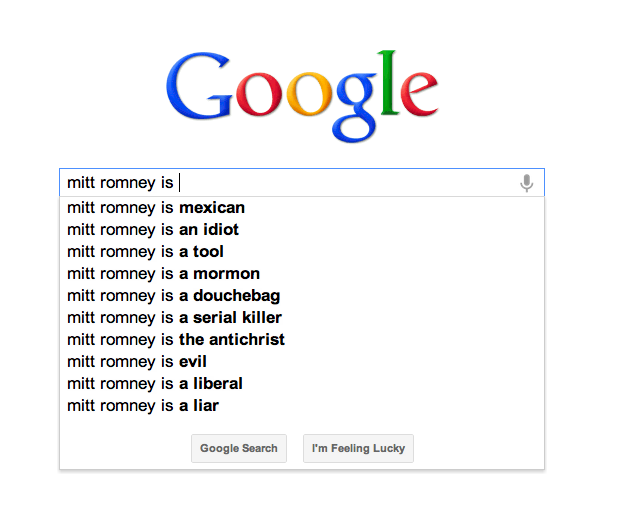
Task: Click the microphone voice search icon
Action: point(526,183)
